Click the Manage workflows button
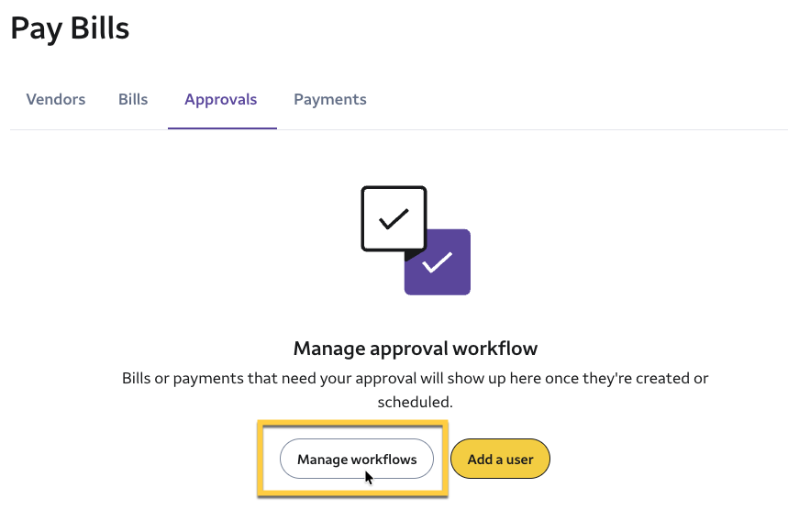 pyautogui.click(x=357, y=459)
